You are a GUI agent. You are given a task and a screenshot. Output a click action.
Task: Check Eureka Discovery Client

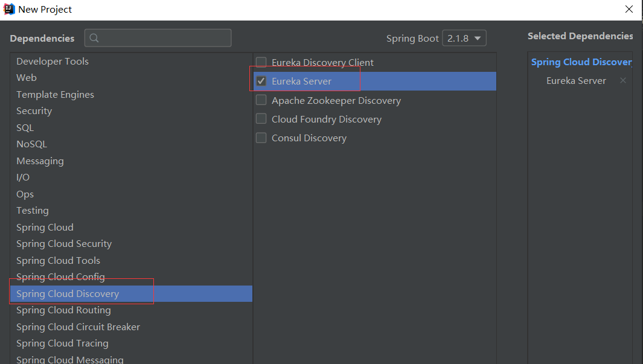tap(261, 62)
